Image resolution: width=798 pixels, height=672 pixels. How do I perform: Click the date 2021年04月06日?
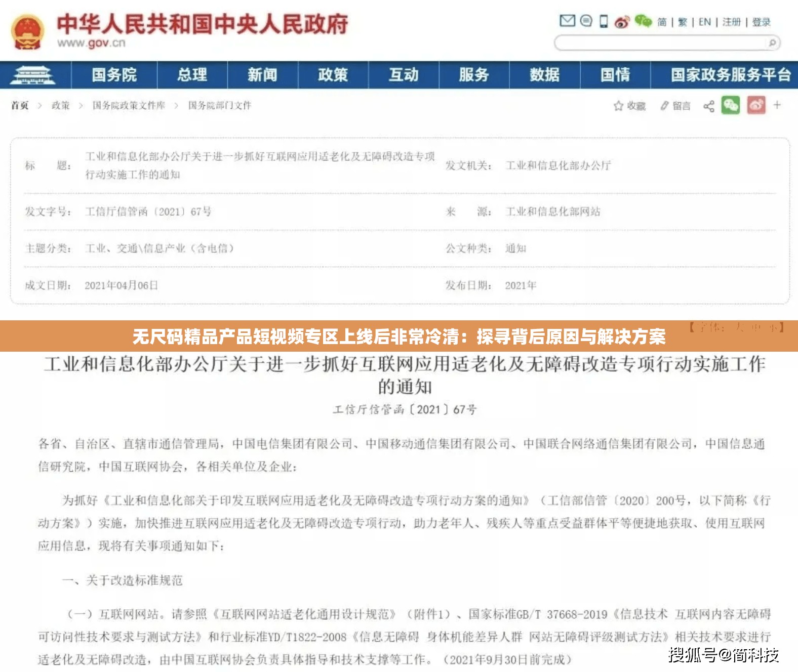pos(122,285)
